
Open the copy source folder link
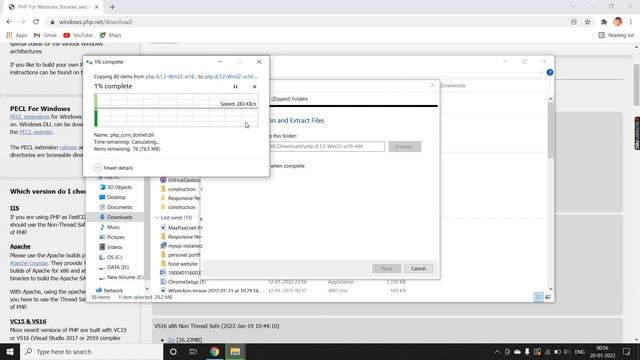coord(171,76)
